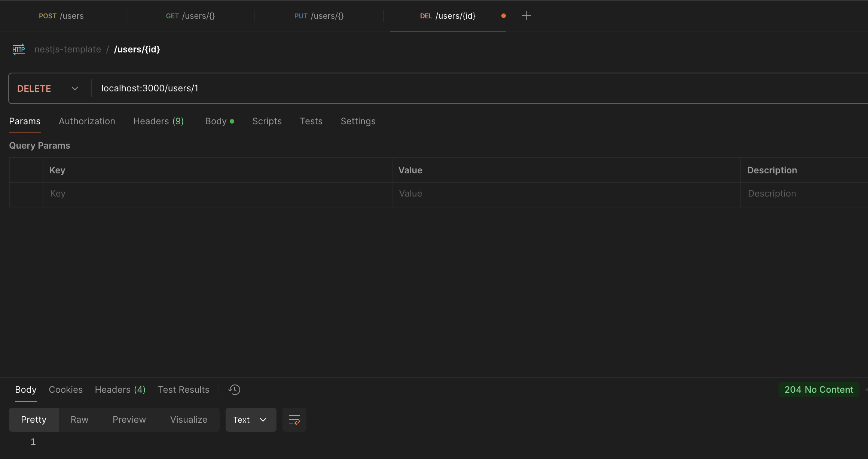Click the HTTP request type icon

click(x=18, y=49)
